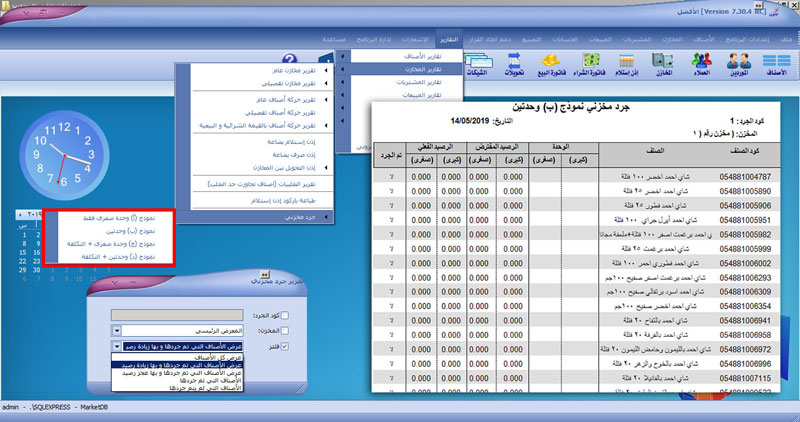Open the العملاء (customers) toolbar icon
800x422 pixels.
[702, 64]
